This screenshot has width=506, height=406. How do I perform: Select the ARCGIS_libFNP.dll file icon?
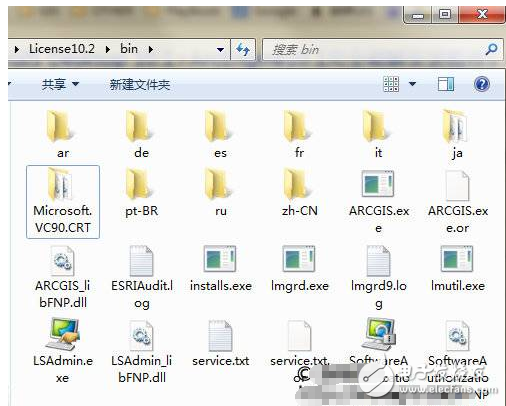[62, 261]
